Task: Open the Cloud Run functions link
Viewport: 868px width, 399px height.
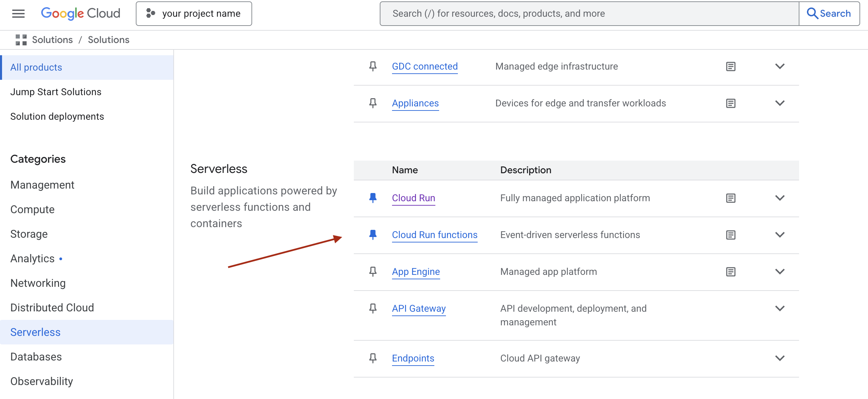Action: pos(434,235)
